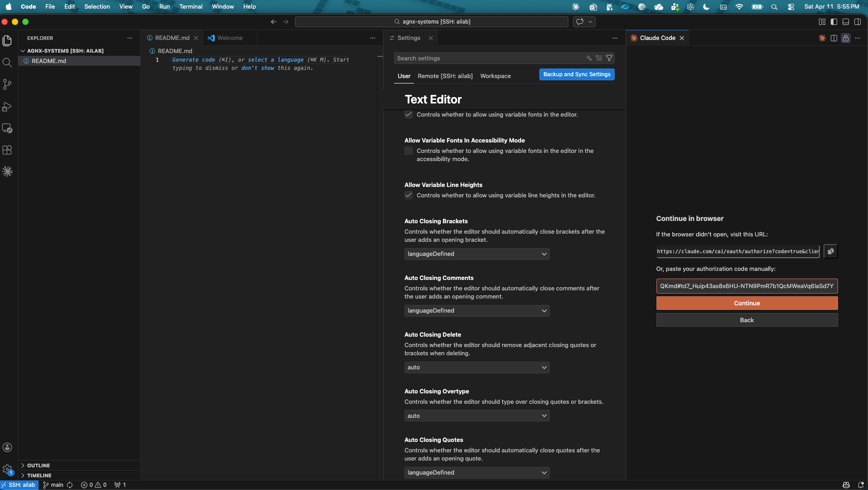Open Auto Closing Delete dropdown
Viewport: 868px width, 490px height.
[x=477, y=367]
